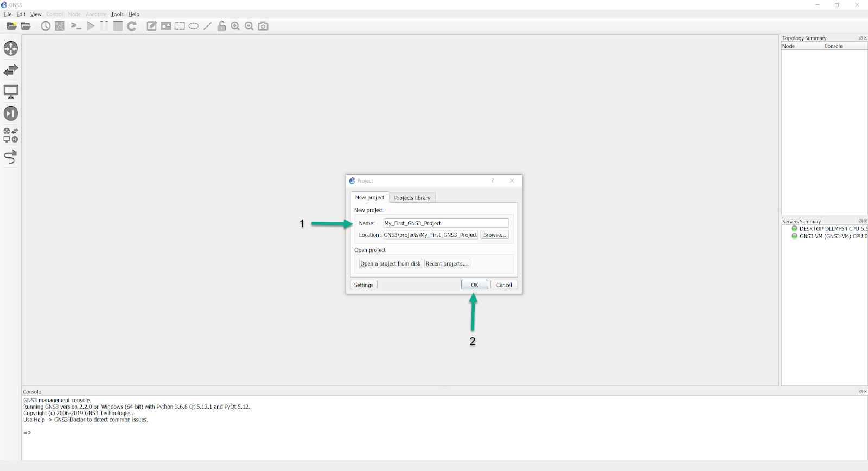Select the Add a note tool
The width and height of the screenshot is (868, 471).
point(152,26)
